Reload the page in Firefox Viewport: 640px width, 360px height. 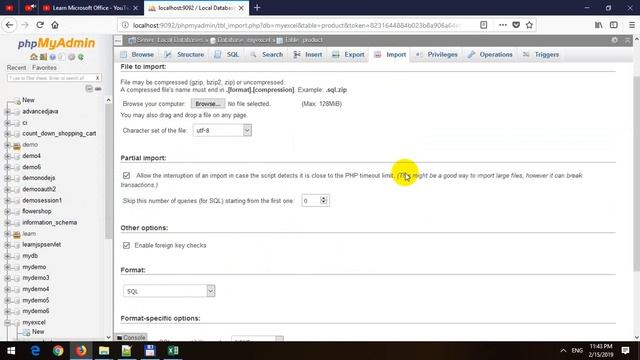[40, 25]
